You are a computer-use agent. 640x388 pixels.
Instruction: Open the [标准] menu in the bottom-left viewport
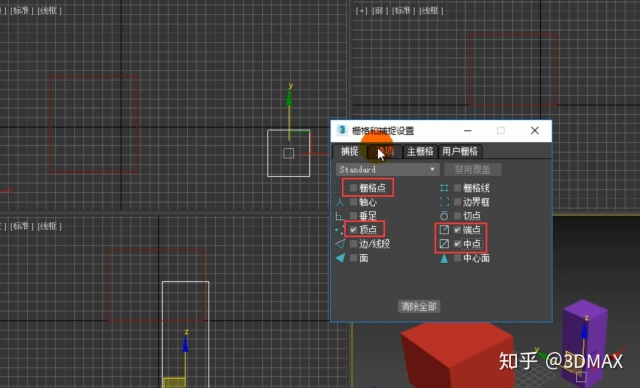tap(22, 226)
